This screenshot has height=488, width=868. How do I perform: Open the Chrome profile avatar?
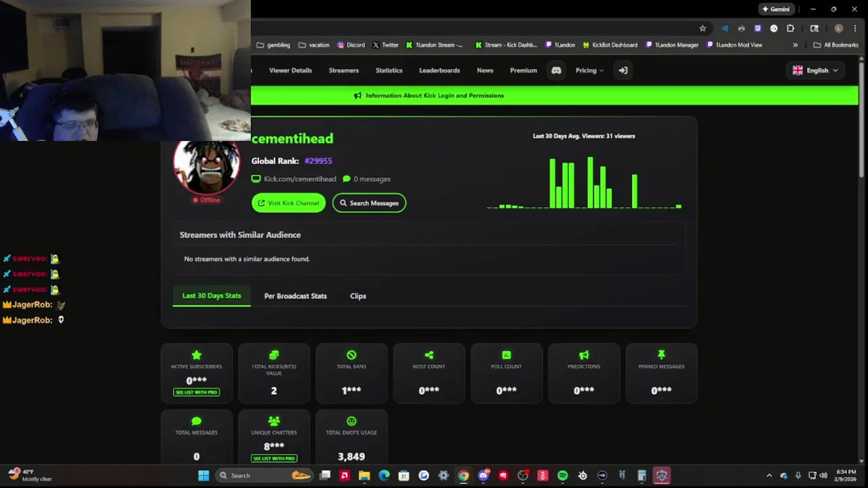point(839,28)
